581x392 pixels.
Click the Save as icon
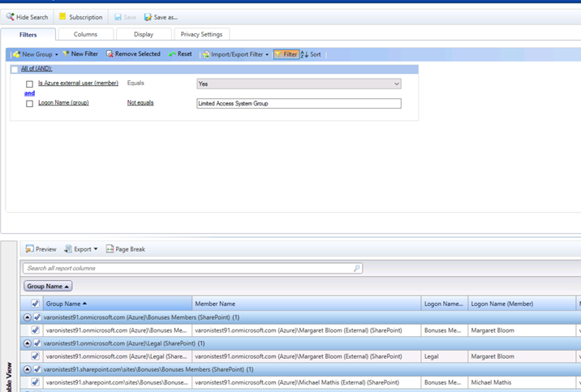pyautogui.click(x=148, y=17)
